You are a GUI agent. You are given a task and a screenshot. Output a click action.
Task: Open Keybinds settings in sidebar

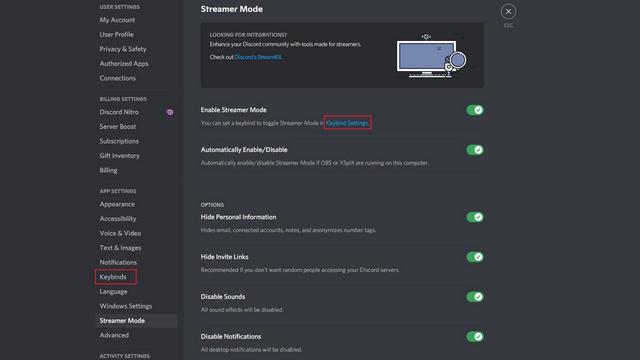click(x=113, y=277)
